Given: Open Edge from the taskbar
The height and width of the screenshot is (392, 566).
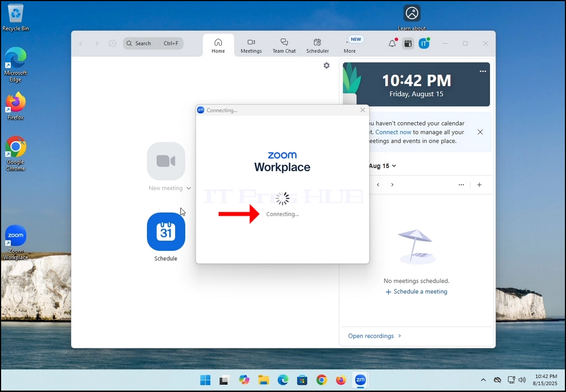Looking at the screenshot, I should (282, 380).
